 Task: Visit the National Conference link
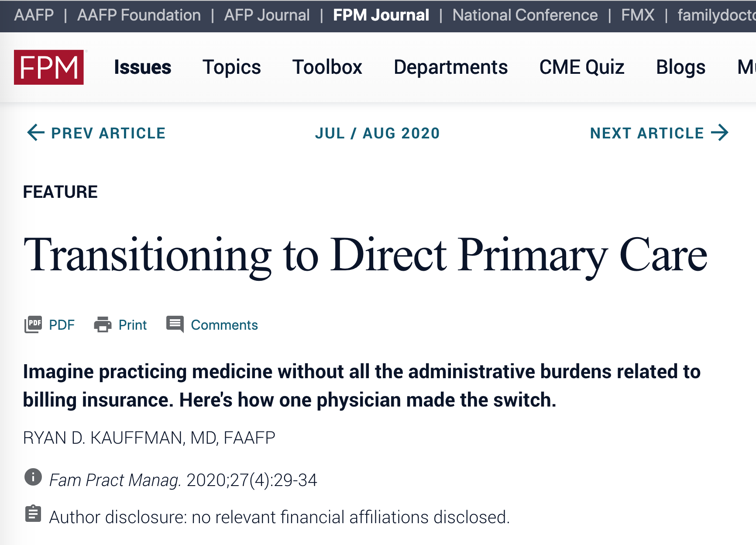525,15
